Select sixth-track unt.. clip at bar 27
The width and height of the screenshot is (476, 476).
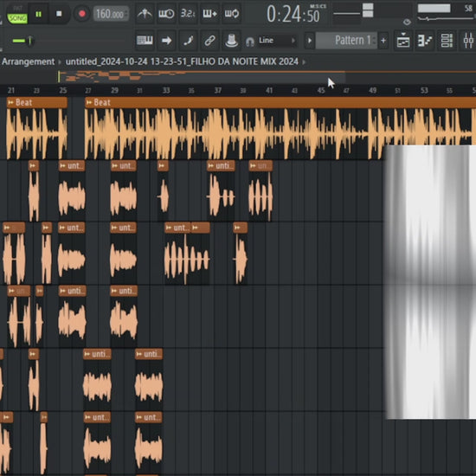click(x=97, y=443)
